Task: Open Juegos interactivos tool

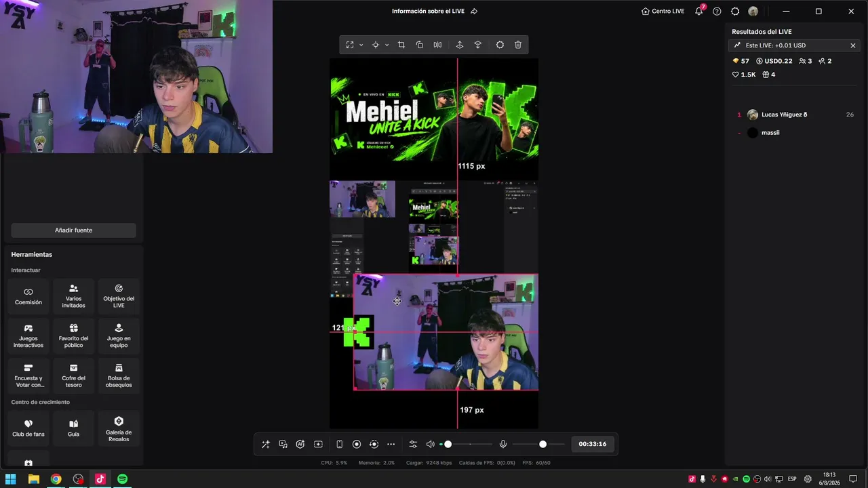Action: coord(28,336)
